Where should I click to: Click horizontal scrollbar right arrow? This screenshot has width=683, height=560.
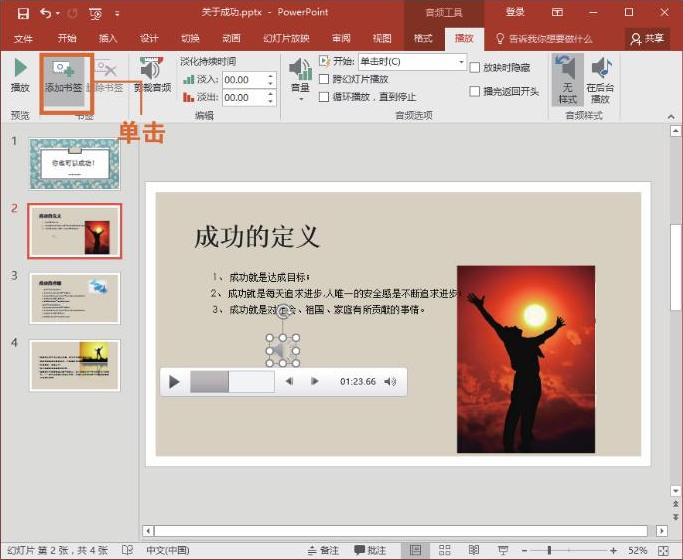pos(662,531)
